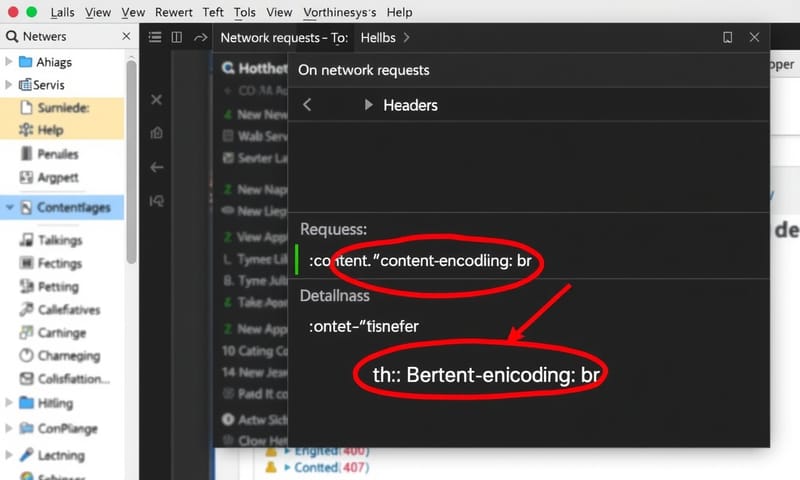800x480 pixels.
Task: Toggle the split panel layout icon
Action: tap(177, 37)
